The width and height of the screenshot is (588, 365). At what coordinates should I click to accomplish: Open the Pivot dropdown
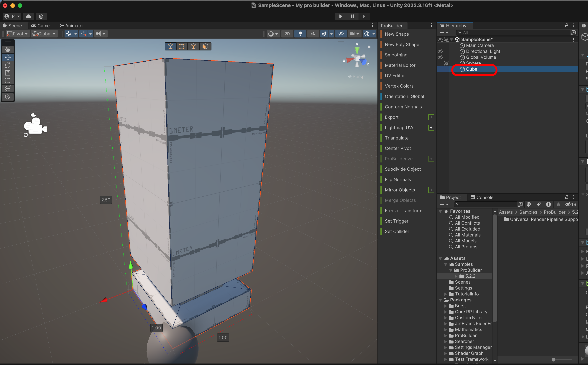tap(18, 34)
